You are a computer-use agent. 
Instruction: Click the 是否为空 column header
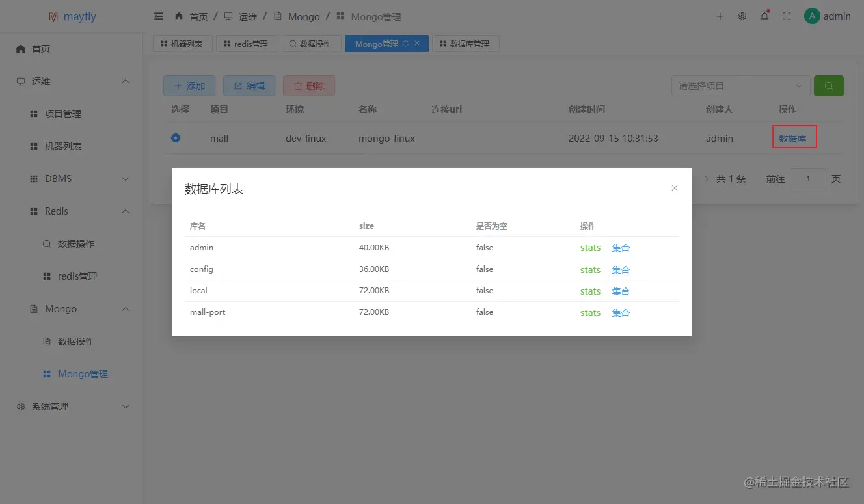click(491, 226)
